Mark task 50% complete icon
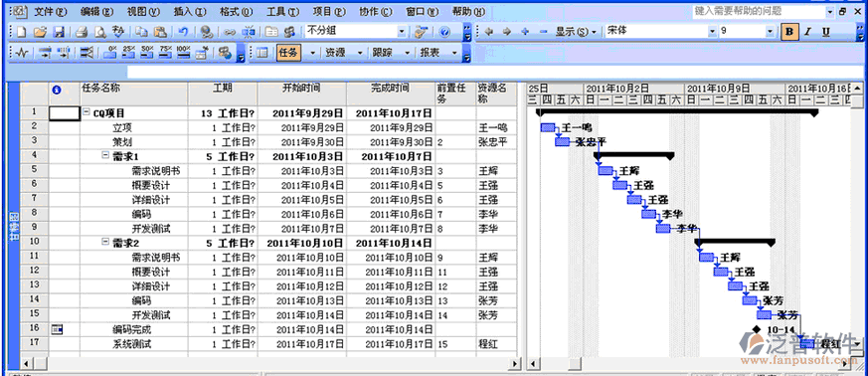The image size is (868, 376). pos(147,52)
